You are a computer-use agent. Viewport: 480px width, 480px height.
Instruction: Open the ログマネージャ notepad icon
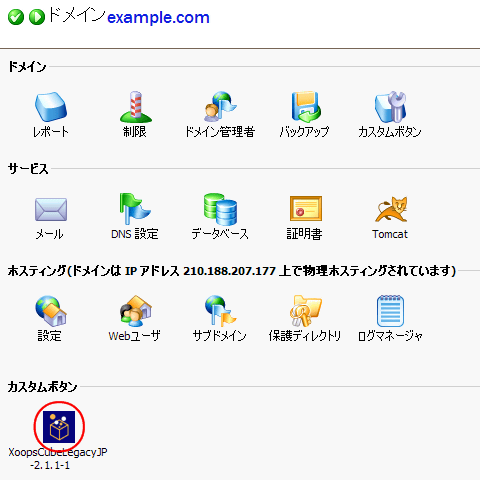390,311
